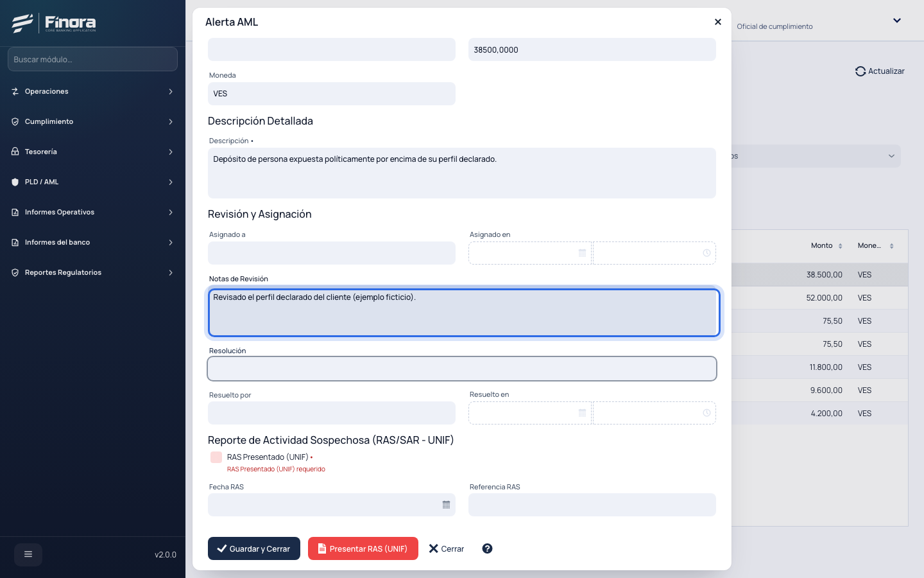
Task: Click the Reportes Regulatorios shield icon
Action: click(15, 272)
